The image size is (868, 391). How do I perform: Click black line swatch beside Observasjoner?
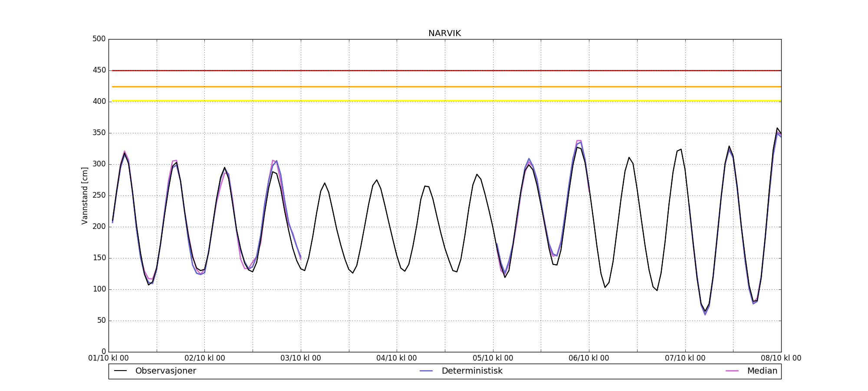(x=120, y=371)
